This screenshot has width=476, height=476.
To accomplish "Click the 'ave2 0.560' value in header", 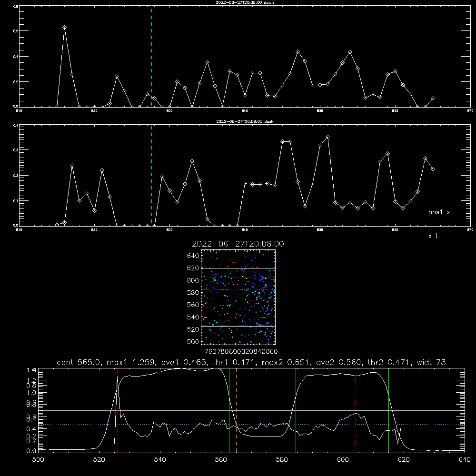I will pos(338,362).
